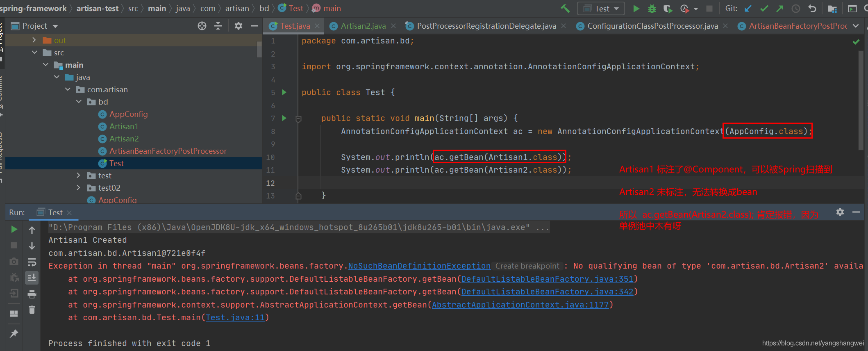Viewport: 868px width, 351px height.
Task: Follow the Test.java:11 stack trace link
Action: [235, 318]
